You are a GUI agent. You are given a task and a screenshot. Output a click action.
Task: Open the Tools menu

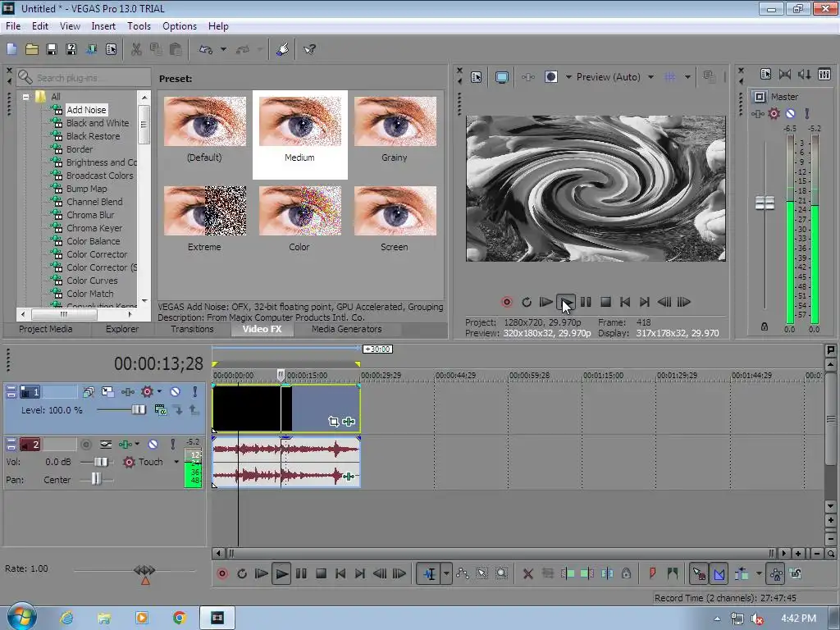[x=139, y=26]
